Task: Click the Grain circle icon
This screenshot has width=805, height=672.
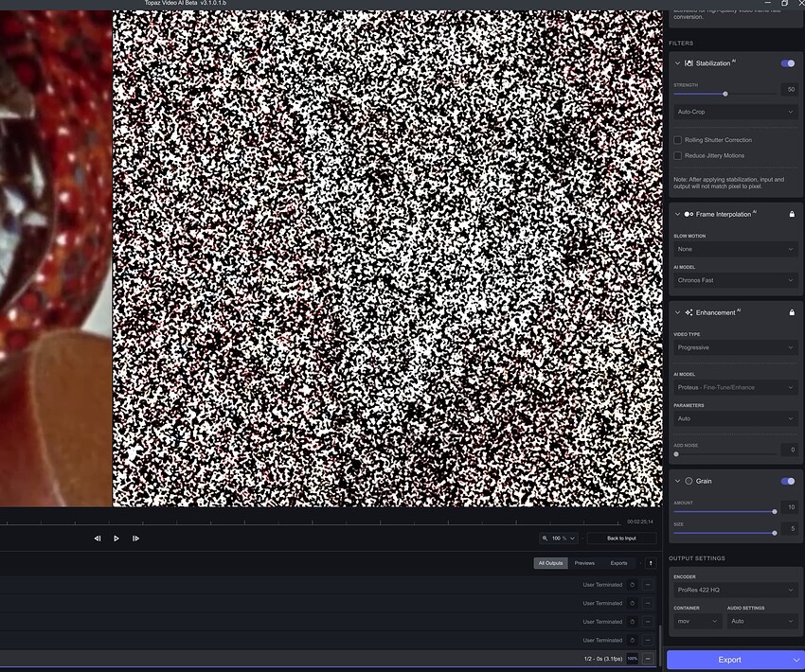Action: coord(689,481)
